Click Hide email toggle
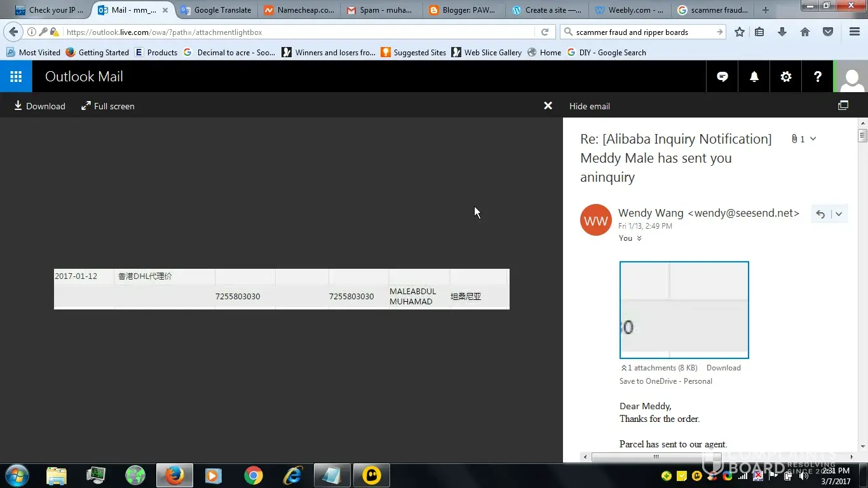868x488 pixels. point(589,106)
